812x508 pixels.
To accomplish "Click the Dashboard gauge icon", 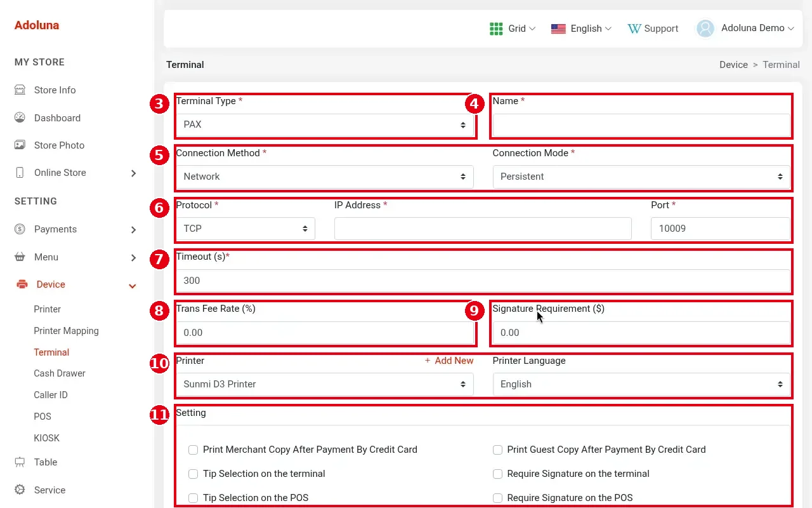I will (x=20, y=117).
